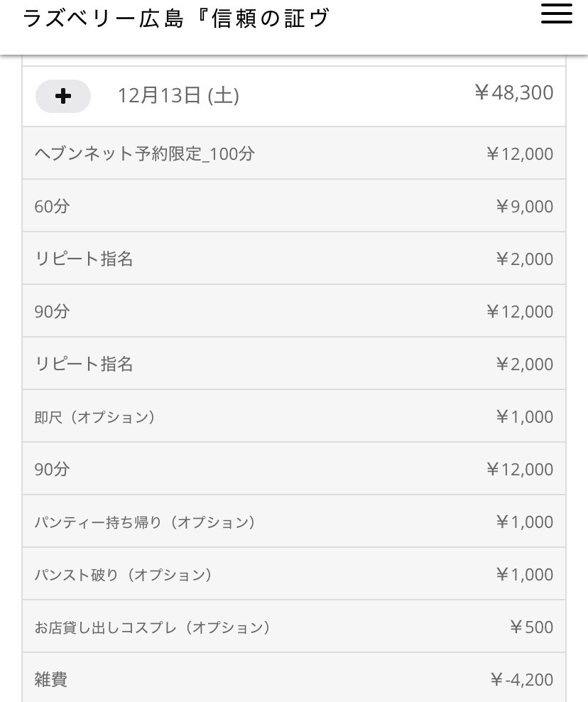
Task: Click the ラズベリー広島 site title
Action: pyautogui.click(x=176, y=19)
